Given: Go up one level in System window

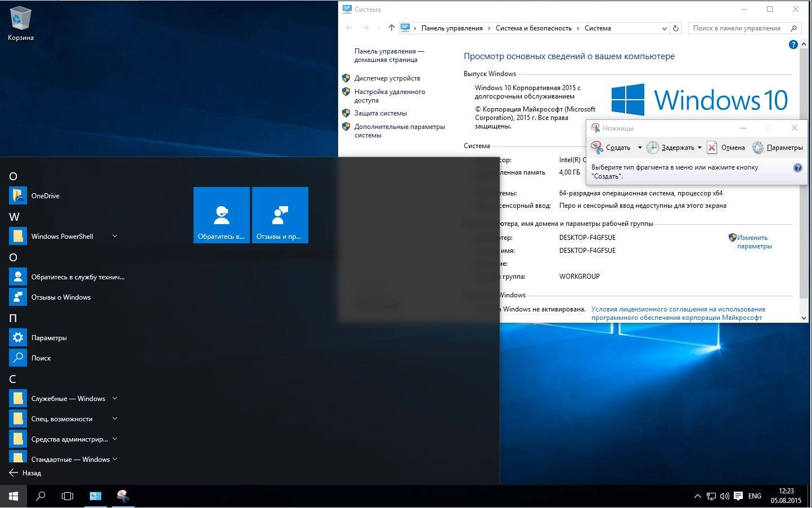Looking at the screenshot, I should 392,28.
